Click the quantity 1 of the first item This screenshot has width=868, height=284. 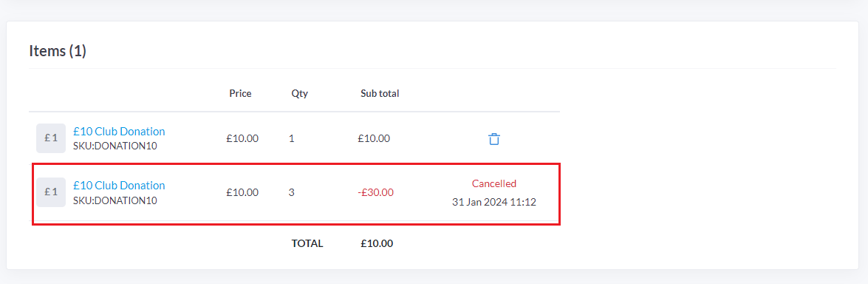point(291,139)
